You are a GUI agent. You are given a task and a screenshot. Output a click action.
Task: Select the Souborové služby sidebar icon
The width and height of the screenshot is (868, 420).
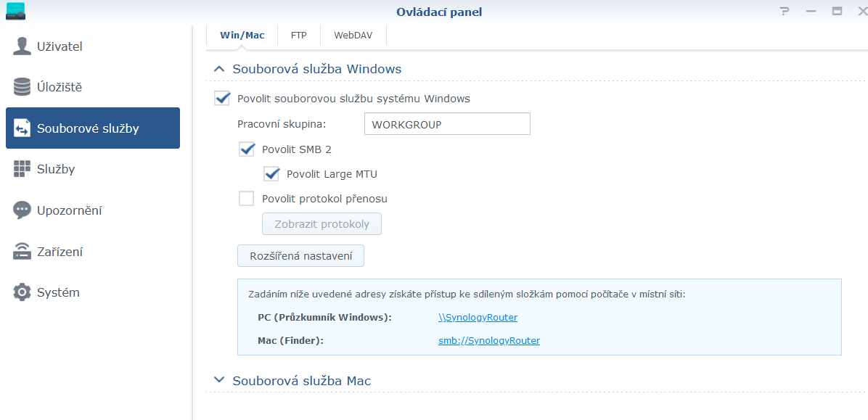(x=22, y=128)
